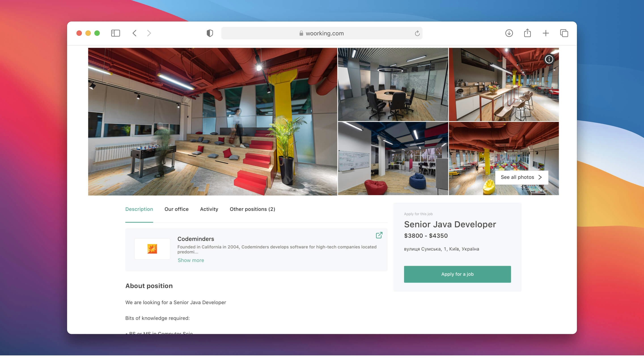The height and width of the screenshot is (361, 644).
Task: Open Codeminders external link icon
Action: tap(379, 235)
